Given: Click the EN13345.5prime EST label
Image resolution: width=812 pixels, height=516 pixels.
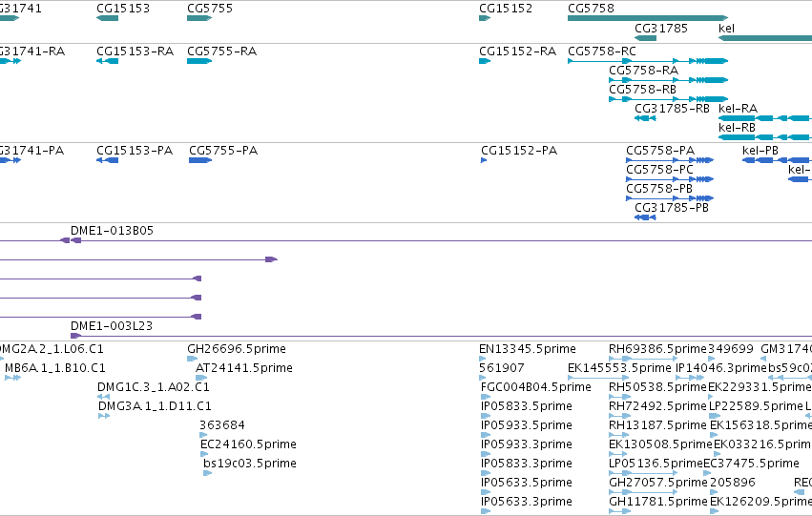Looking at the screenshot, I should pyautogui.click(x=527, y=349).
